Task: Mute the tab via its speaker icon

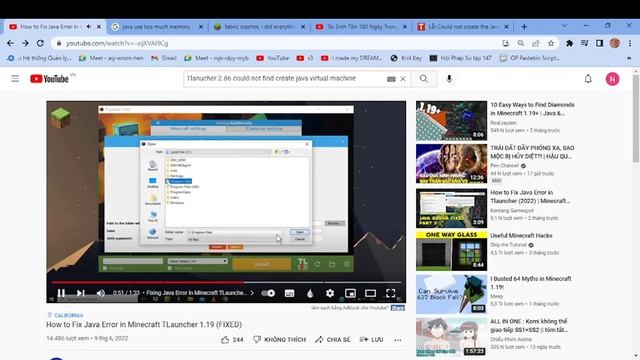Action: click(89, 27)
